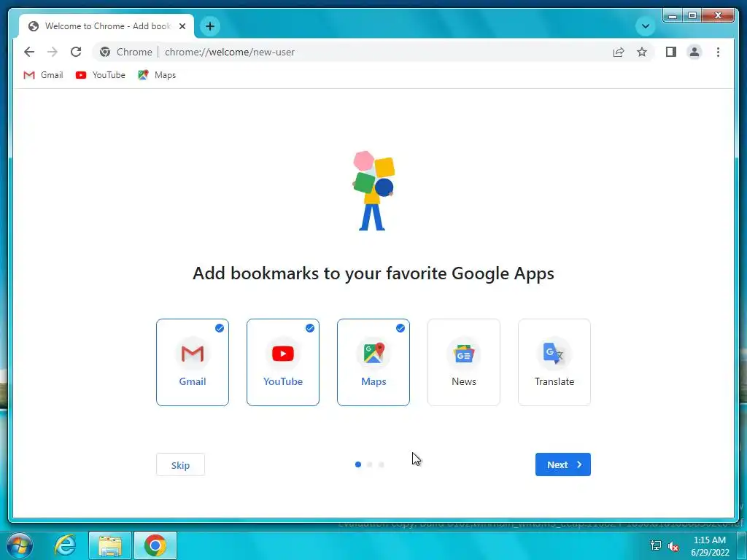Bookmark this tab with the star icon

642,52
